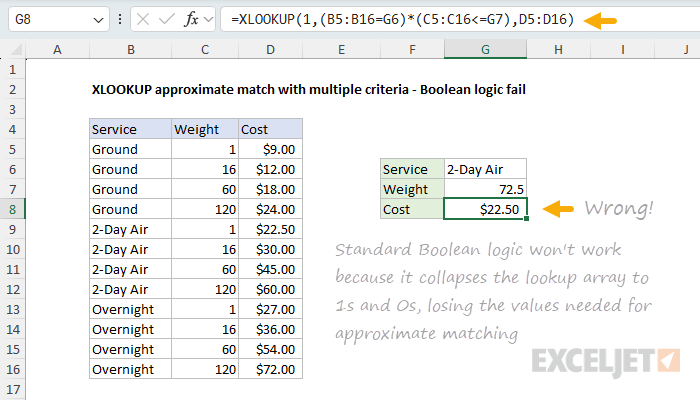The image size is (700, 400).
Task: Click the Select All corner triangle
Action: (x=16, y=49)
